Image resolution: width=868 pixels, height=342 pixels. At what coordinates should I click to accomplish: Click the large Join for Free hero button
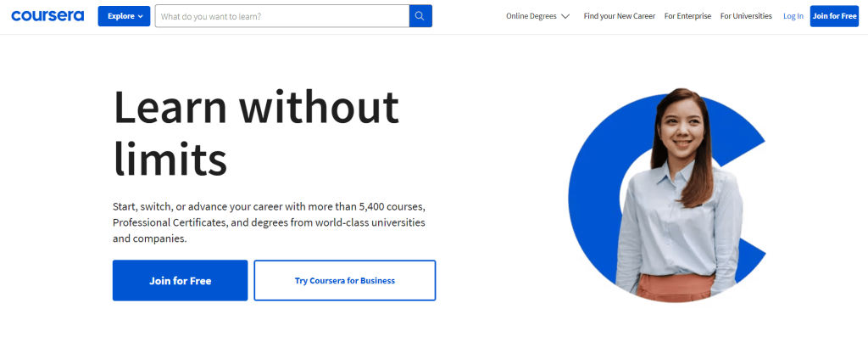click(x=180, y=280)
